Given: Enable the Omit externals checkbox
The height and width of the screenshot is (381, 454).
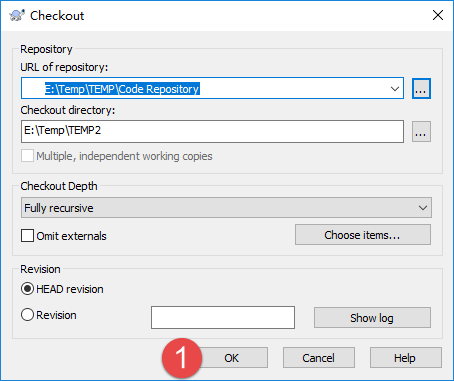Looking at the screenshot, I should pyautogui.click(x=27, y=235).
